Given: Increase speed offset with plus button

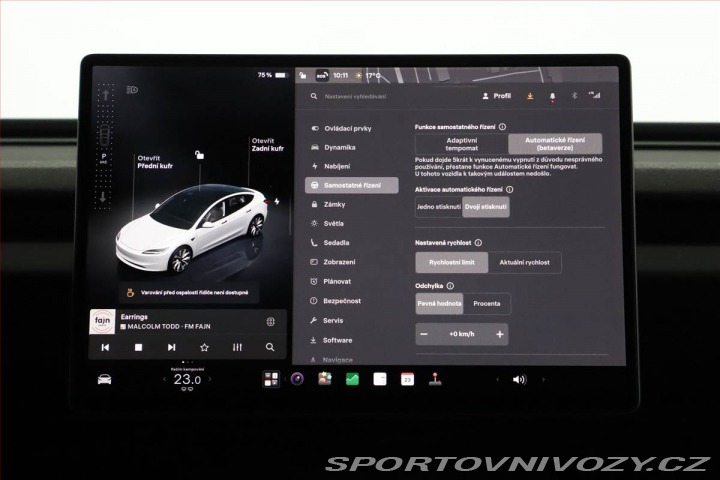Looking at the screenshot, I should [x=500, y=334].
